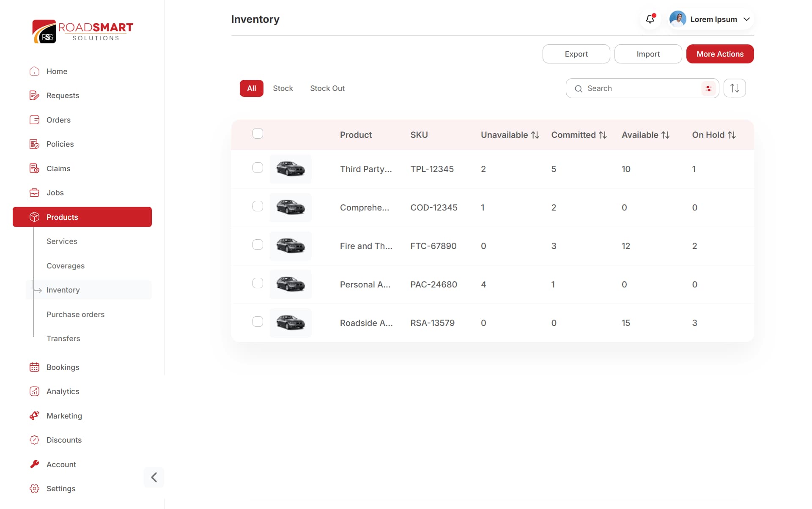Open the notifications bell
This screenshot has width=812, height=509.
(650, 19)
